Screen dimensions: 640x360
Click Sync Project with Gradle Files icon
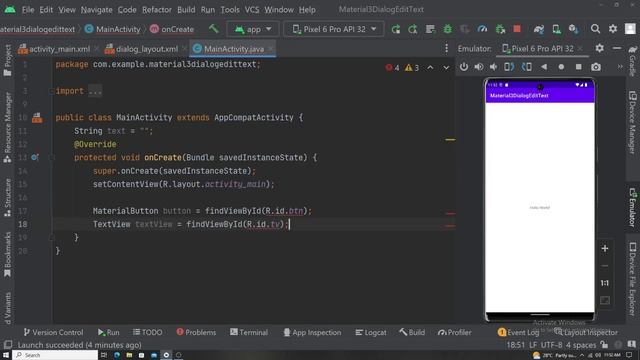(539, 29)
